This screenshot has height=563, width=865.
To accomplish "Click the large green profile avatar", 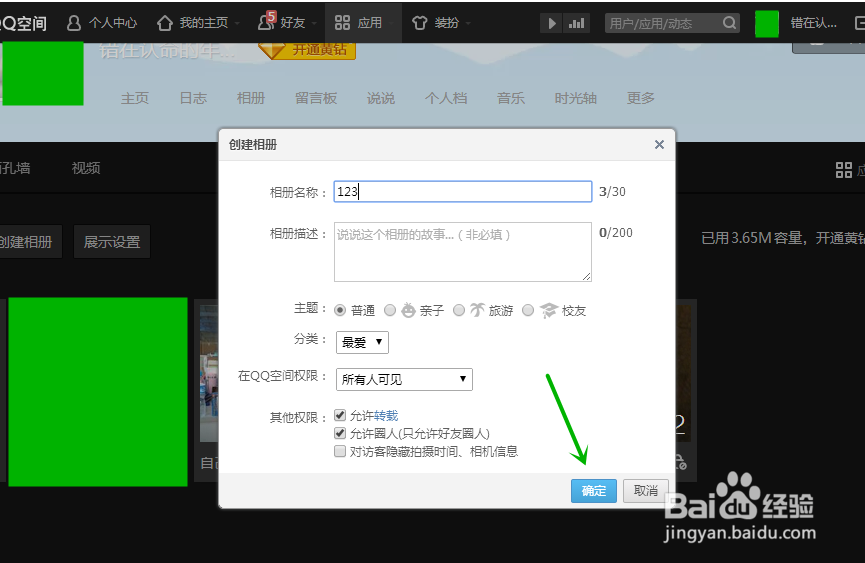I will point(43,73).
